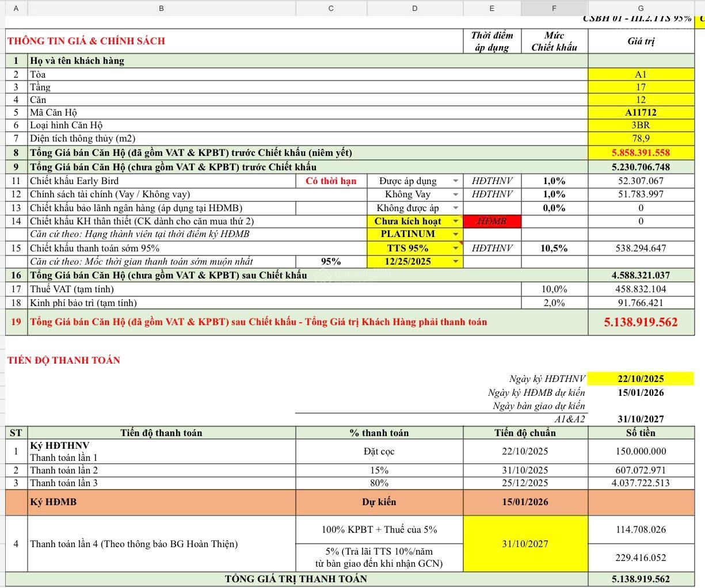Expand the 'Chưa kích hoạt' loyalty discount dropdown
The height and width of the screenshot is (588, 705).
pos(455,222)
